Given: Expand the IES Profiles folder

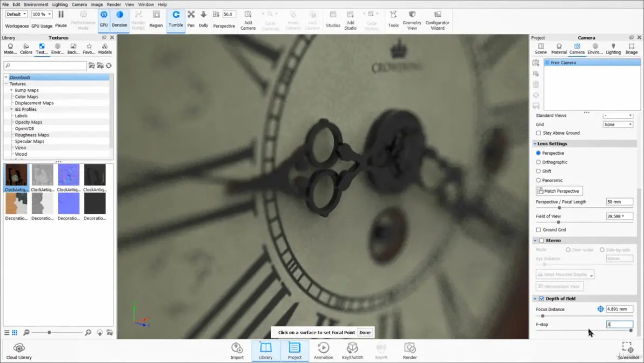Looking at the screenshot, I should click(x=11, y=109).
